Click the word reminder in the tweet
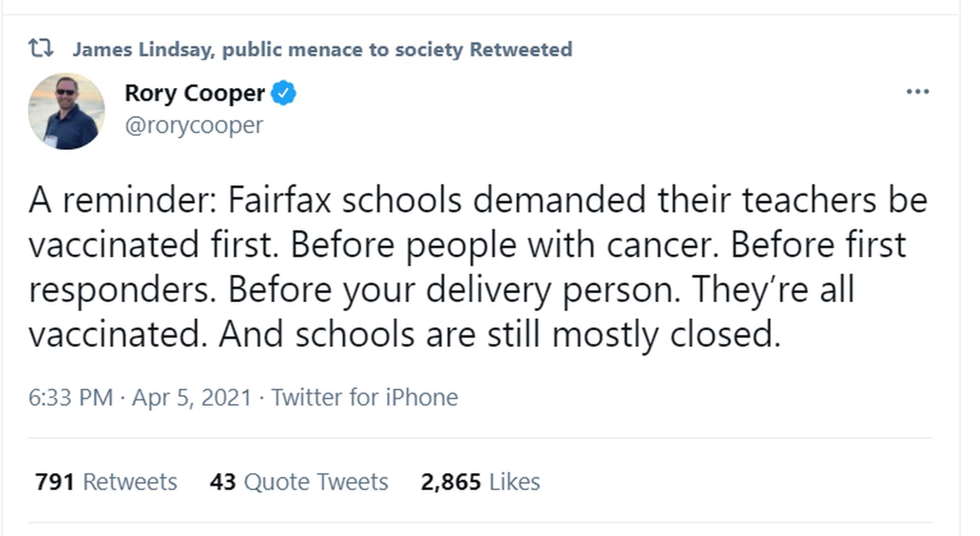Viewport: 980px width, 536px height. tap(140, 200)
